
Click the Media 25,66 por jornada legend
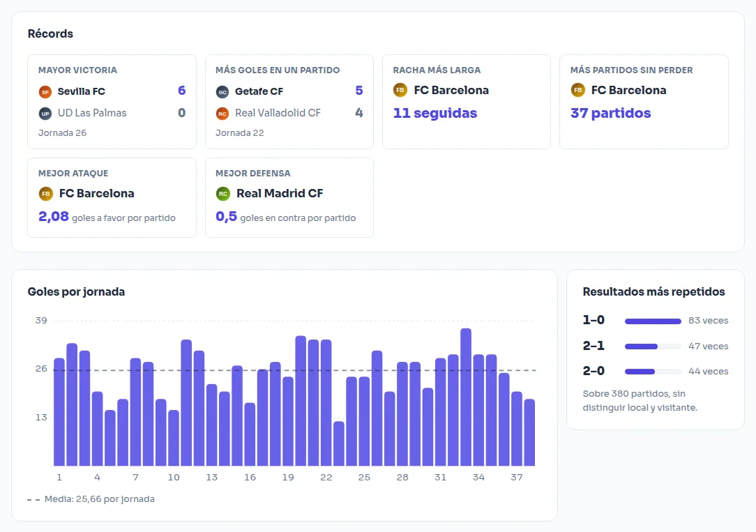(91, 499)
